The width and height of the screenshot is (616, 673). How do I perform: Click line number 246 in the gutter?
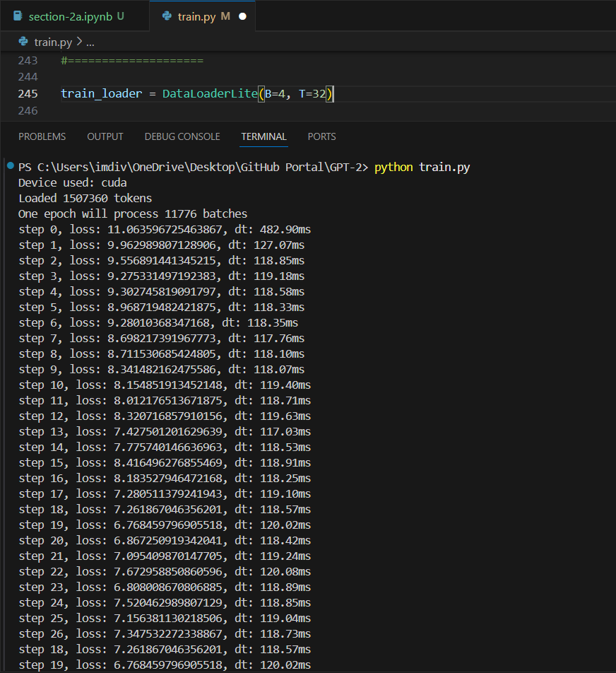[x=28, y=111]
